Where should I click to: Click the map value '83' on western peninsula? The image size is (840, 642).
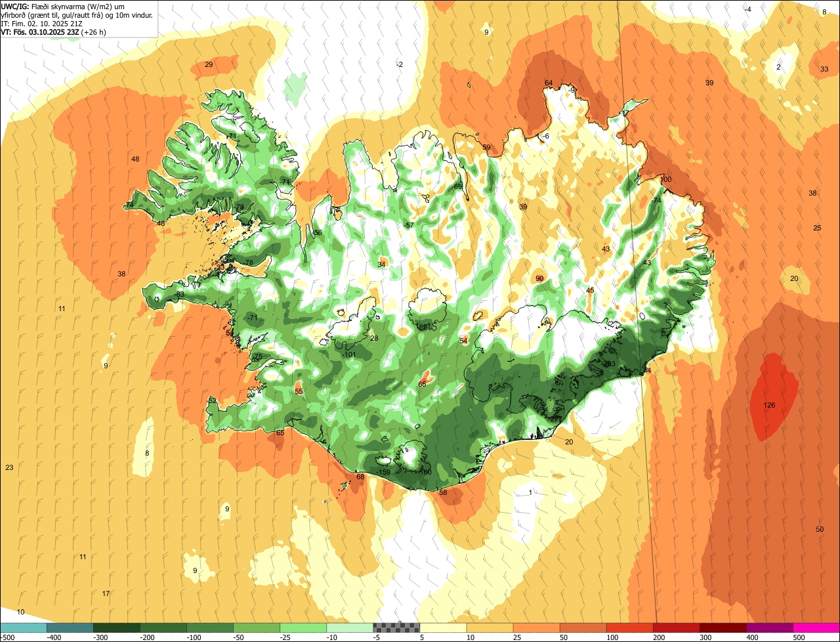click(x=180, y=294)
